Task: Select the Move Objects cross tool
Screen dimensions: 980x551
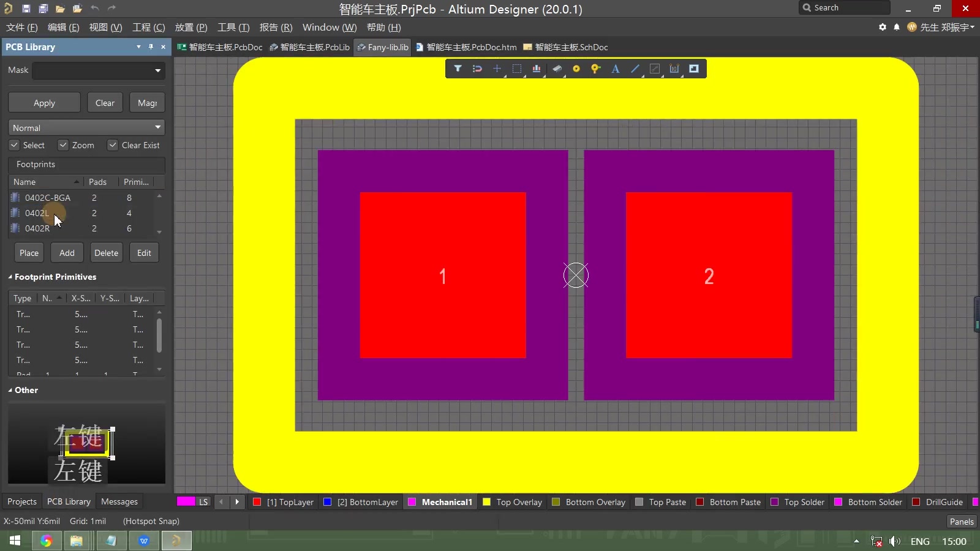Action: (497, 69)
